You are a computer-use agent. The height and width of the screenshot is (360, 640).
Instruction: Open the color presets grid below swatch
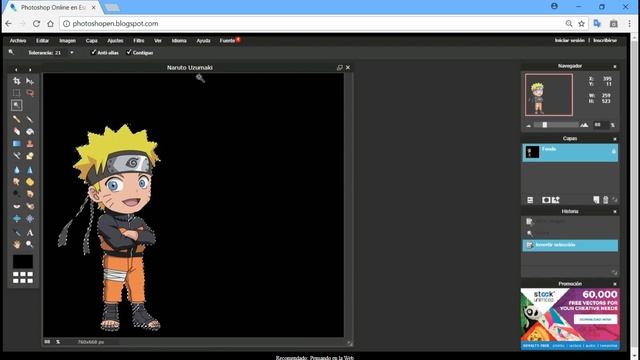(x=23, y=278)
